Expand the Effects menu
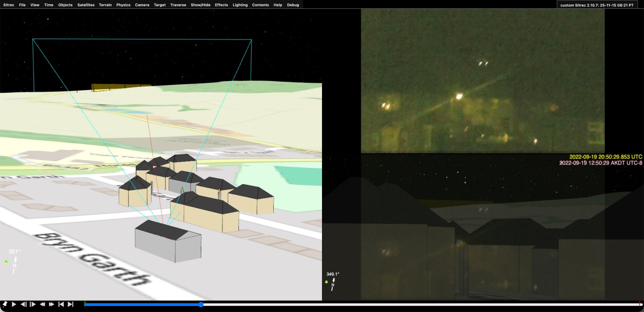Viewport: 644px width, 312px height. click(x=221, y=5)
